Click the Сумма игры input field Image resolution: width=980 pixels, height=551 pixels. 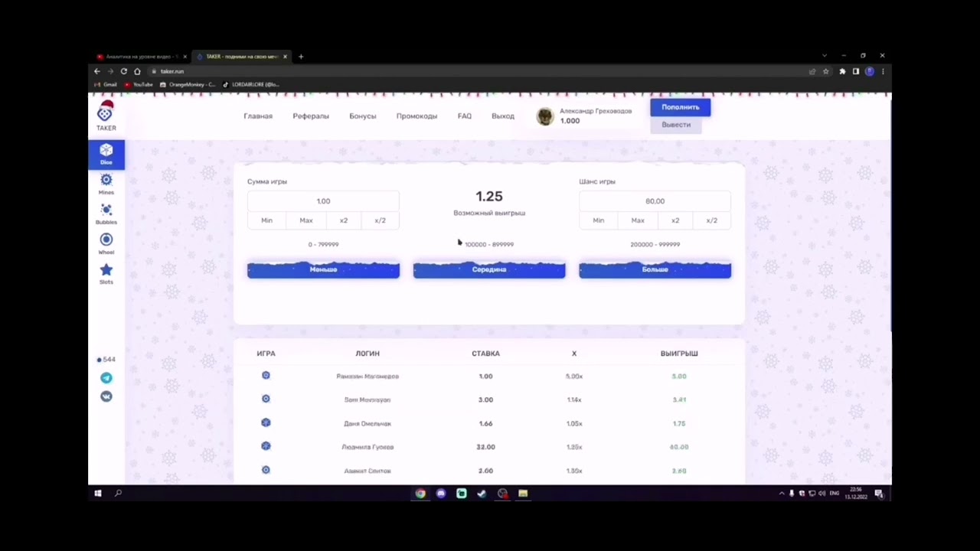(x=323, y=201)
